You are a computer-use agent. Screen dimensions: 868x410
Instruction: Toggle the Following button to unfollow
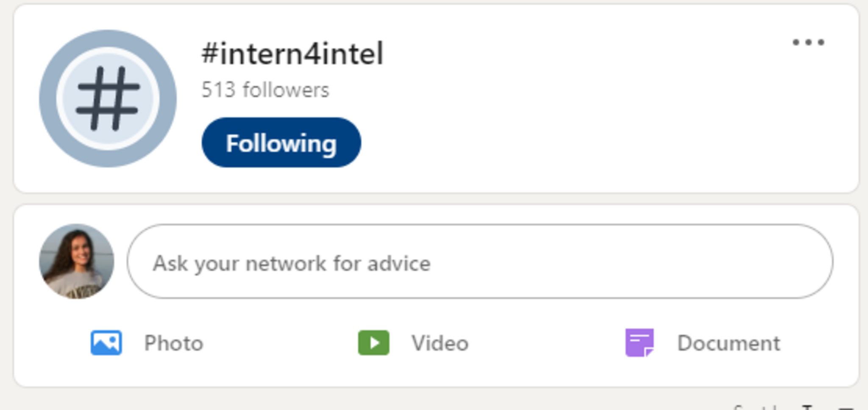point(281,142)
